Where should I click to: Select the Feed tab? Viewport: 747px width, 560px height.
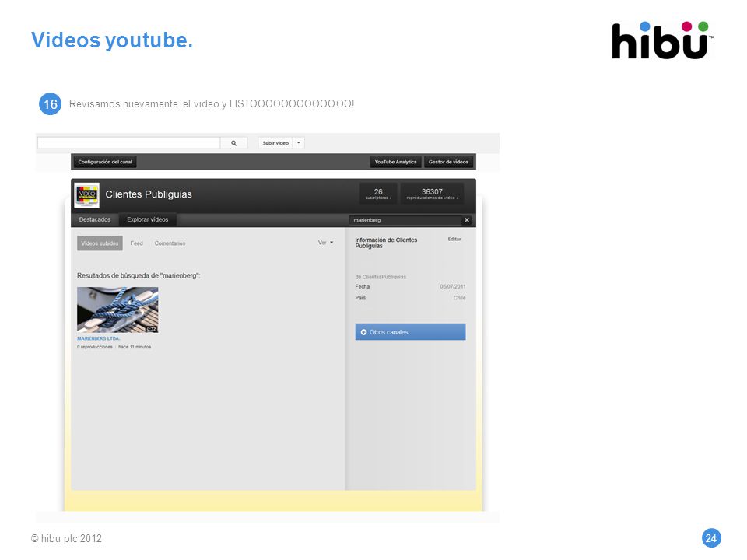click(137, 243)
